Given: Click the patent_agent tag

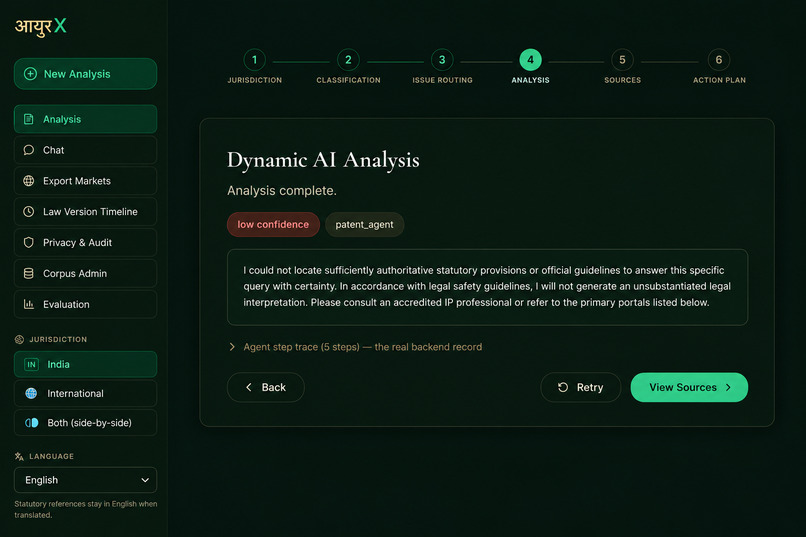Looking at the screenshot, I should tap(364, 225).
